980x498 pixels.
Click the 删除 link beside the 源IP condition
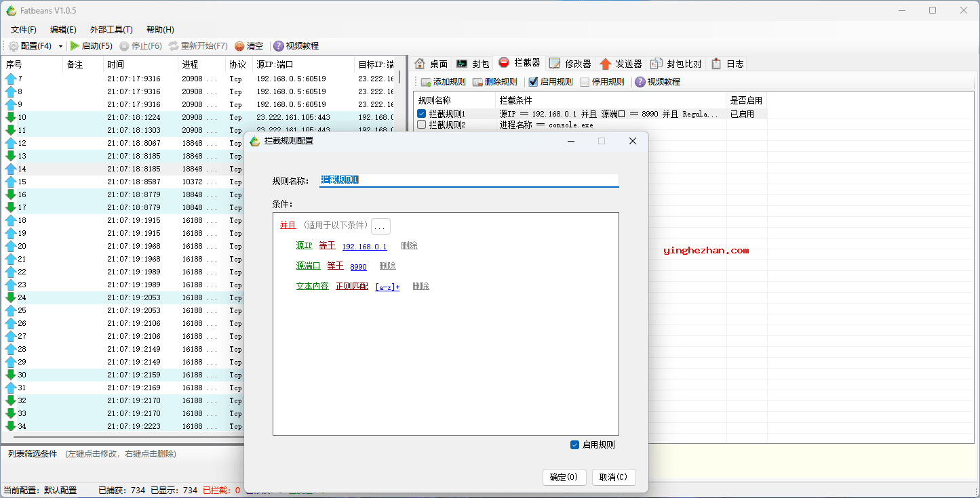(409, 246)
